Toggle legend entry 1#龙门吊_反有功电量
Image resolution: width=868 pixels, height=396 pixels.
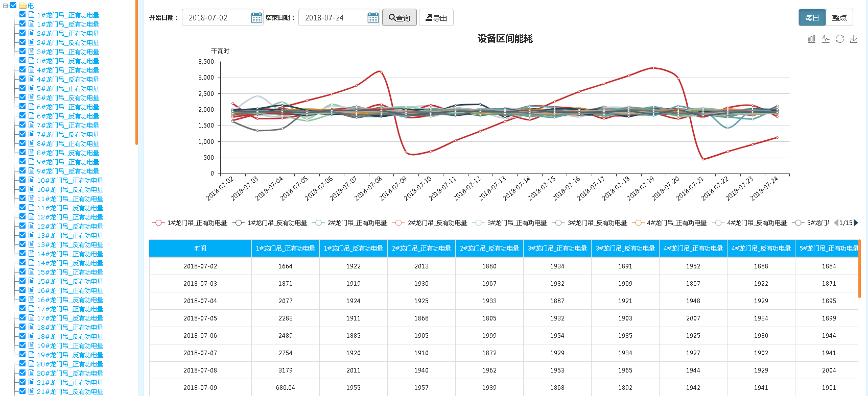(x=270, y=223)
